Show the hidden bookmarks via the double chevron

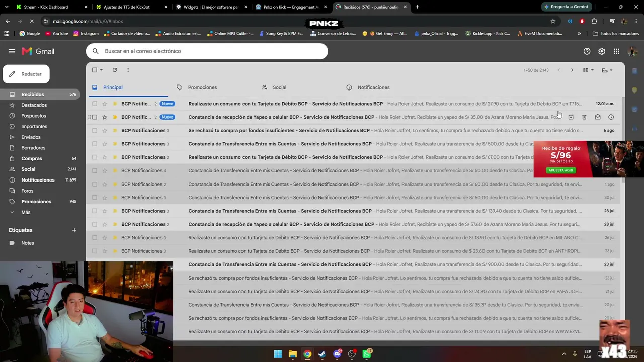click(x=579, y=34)
